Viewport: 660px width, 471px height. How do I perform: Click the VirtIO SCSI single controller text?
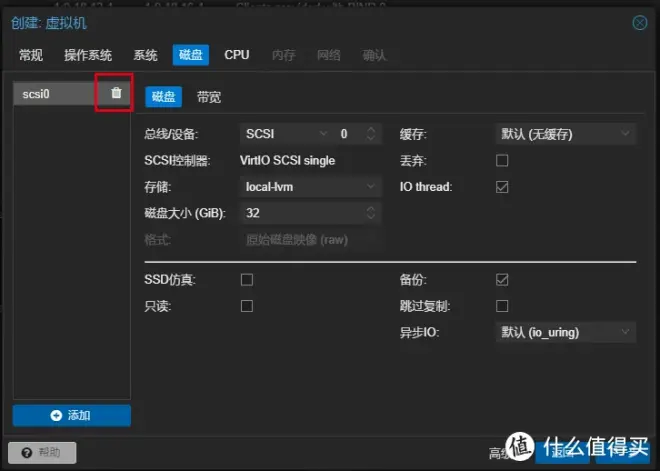point(287,160)
